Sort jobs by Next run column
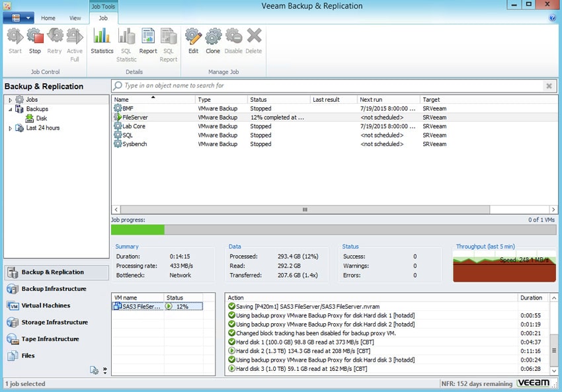The image size is (562, 392). pos(388,99)
